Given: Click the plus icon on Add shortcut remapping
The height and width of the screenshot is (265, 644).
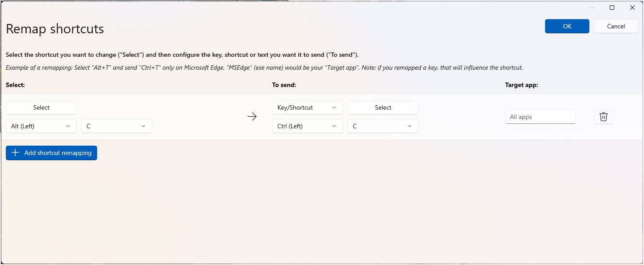Looking at the screenshot, I should [15, 153].
